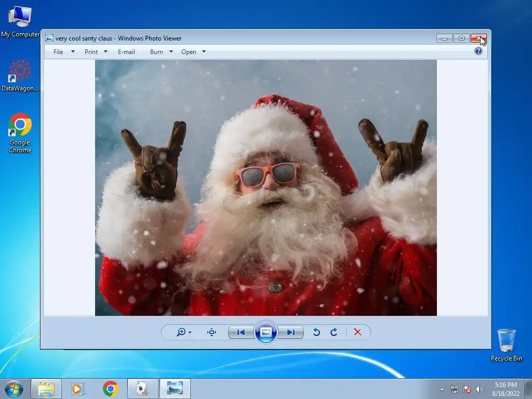Open the Print menu
532x399 pixels.
coord(91,52)
